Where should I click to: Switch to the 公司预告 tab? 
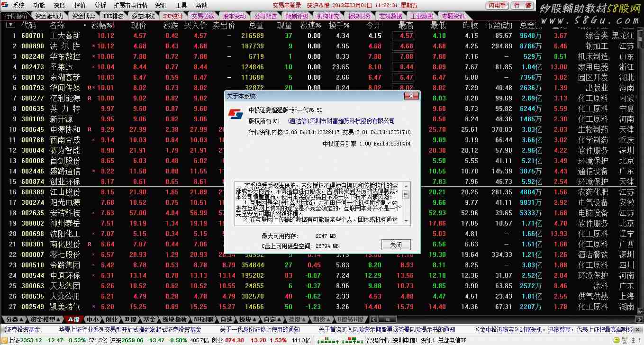[x=265, y=16]
